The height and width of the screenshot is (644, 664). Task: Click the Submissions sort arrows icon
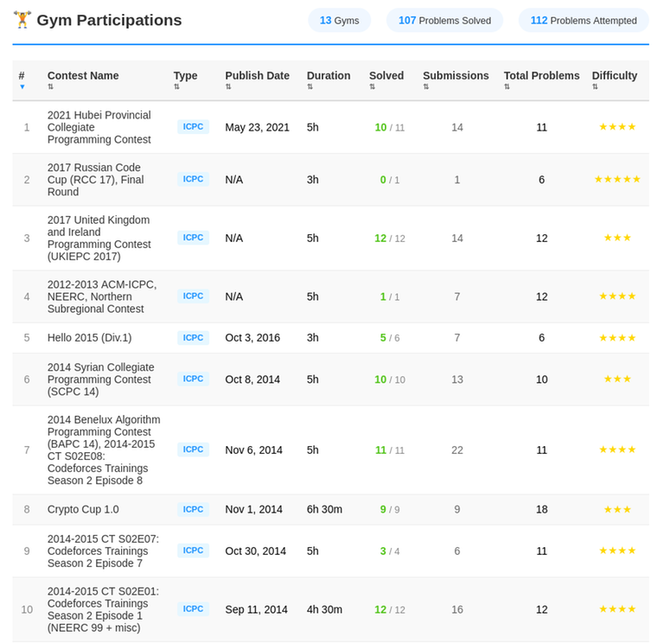[425, 87]
